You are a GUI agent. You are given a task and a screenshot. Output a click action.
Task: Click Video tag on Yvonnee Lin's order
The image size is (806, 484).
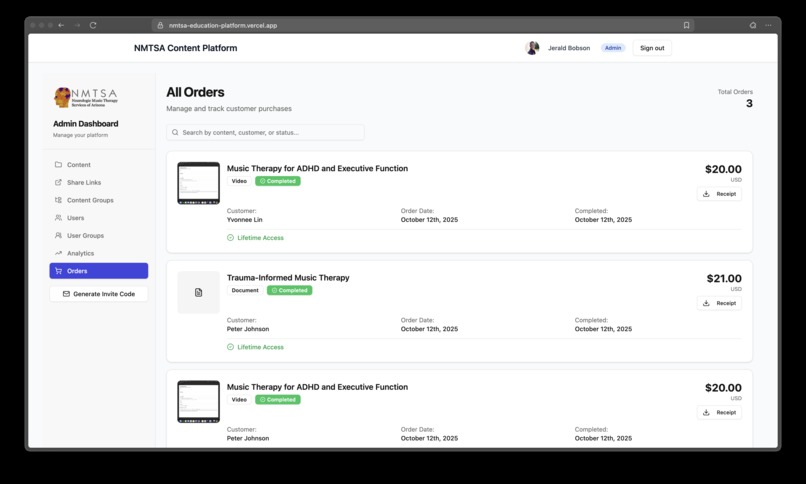[x=239, y=181]
